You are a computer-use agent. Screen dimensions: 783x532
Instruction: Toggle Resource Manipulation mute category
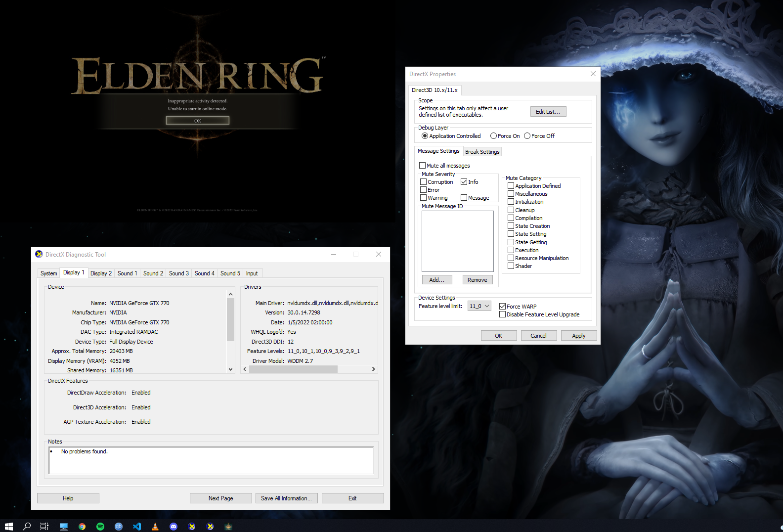tap(511, 258)
